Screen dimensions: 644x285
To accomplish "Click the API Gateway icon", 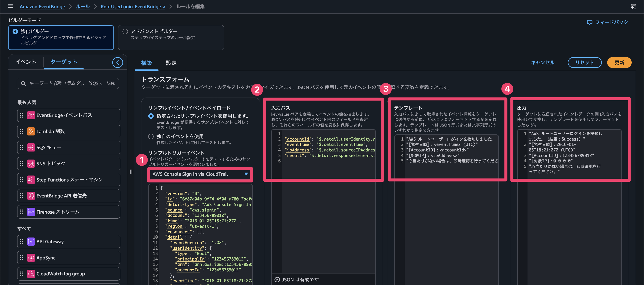I will click(31, 242).
